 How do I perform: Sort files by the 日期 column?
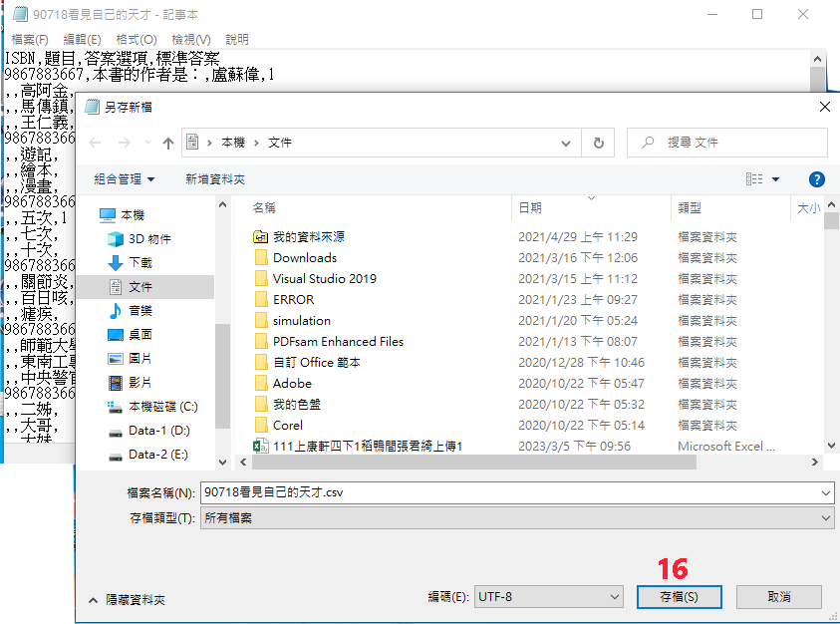[x=530, y=208]
